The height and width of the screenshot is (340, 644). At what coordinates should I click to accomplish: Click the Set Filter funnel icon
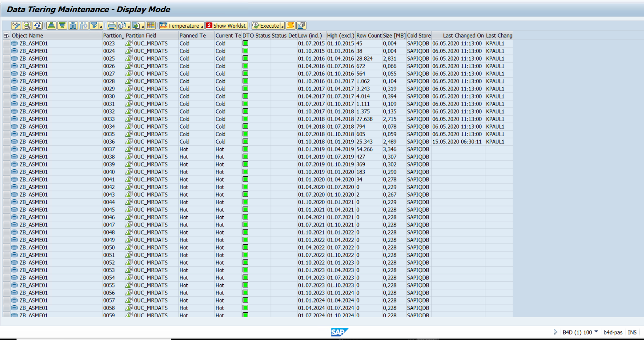(x=94, y=26)
